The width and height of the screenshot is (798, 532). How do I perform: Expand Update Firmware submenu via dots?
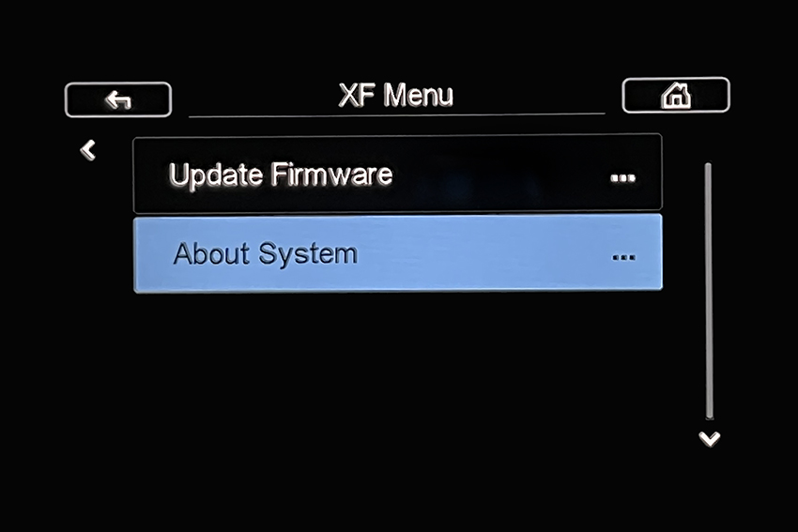tap(623, 178)
